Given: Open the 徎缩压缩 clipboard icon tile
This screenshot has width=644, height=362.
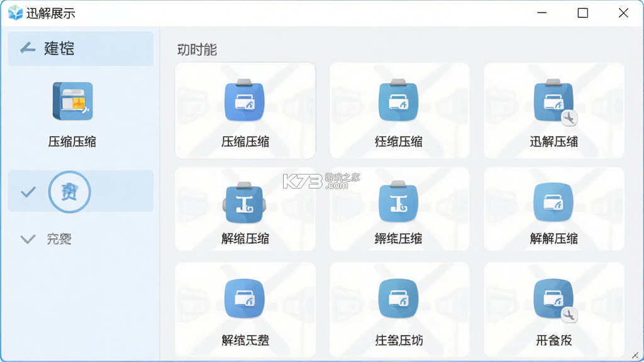Looking at the screenshot, I should [x=398, y=100].
